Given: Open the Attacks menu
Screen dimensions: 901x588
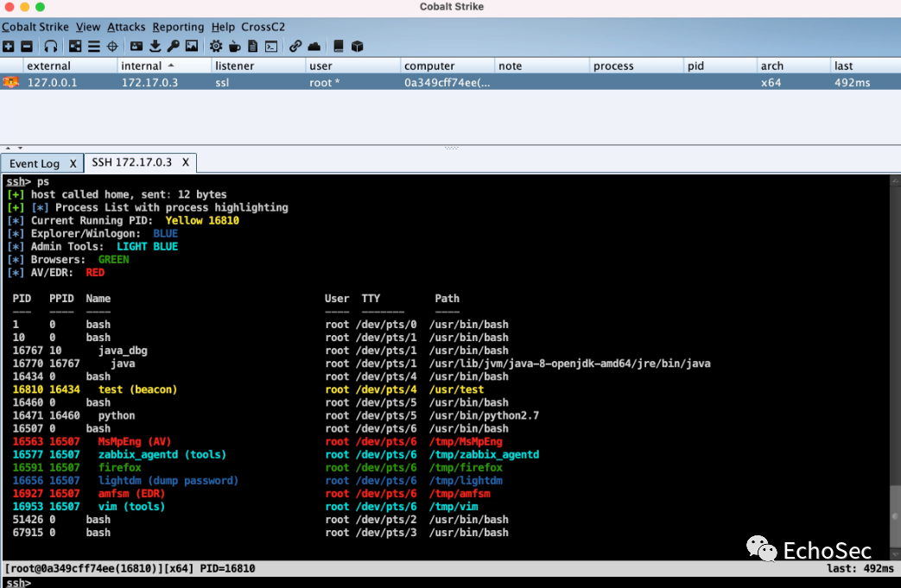Looking at the screenshot, I should point(126,27).
